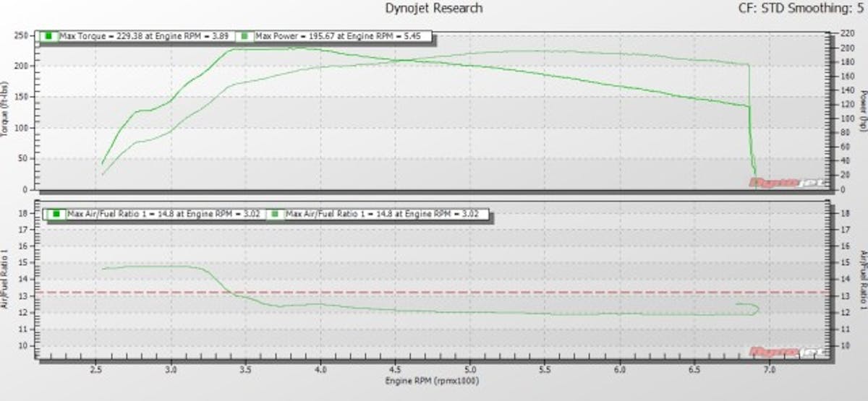The height and width of the screenshot is (401, 868).
Task: Click the red dashed reference line
Action: coord(506,293)
